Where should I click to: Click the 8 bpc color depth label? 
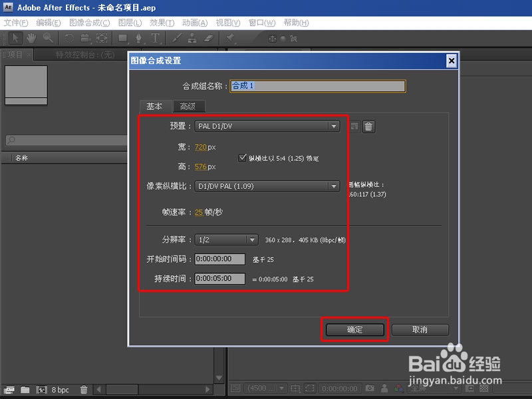[x=61, y=390]
